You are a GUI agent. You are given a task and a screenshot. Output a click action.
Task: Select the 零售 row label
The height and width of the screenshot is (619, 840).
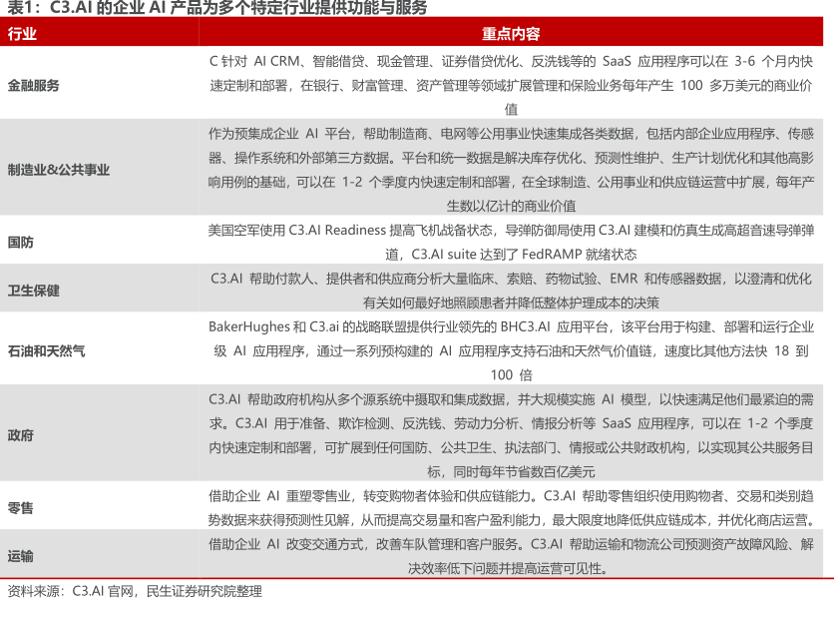21,507
